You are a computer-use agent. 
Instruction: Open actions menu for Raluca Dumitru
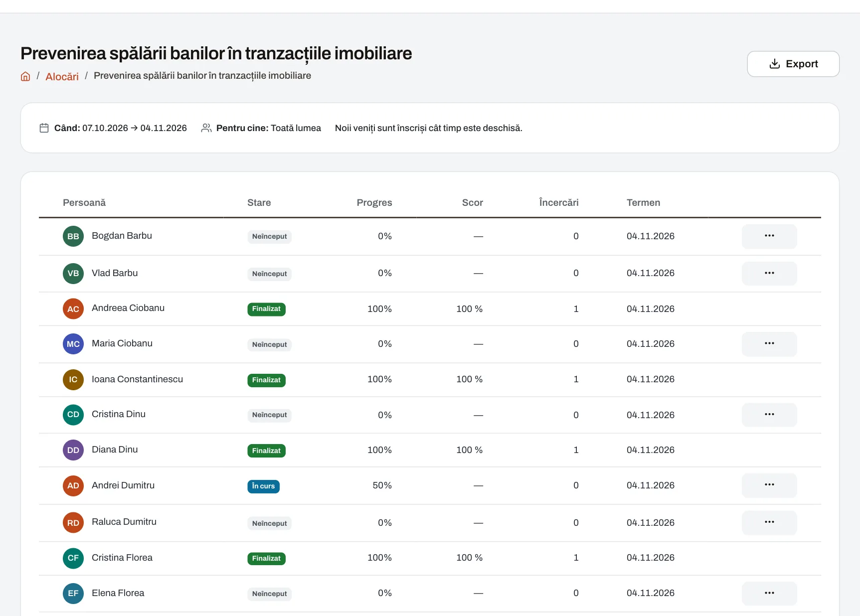(769, 523)
